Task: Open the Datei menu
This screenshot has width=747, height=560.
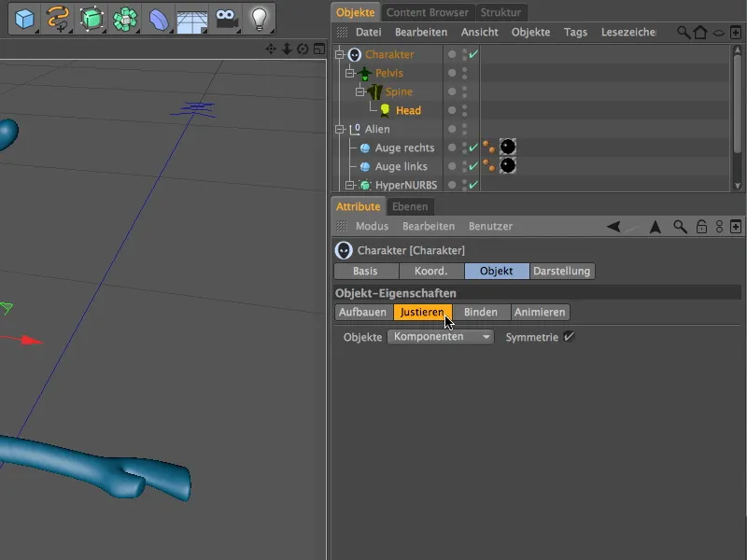Action: tap(368, 33)
